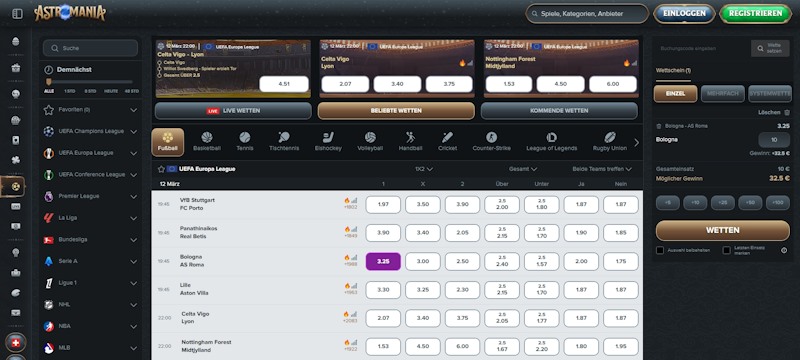Select Einzel bet type tab
The width and height of the screenshot is (800, 360).
point(676,94)
